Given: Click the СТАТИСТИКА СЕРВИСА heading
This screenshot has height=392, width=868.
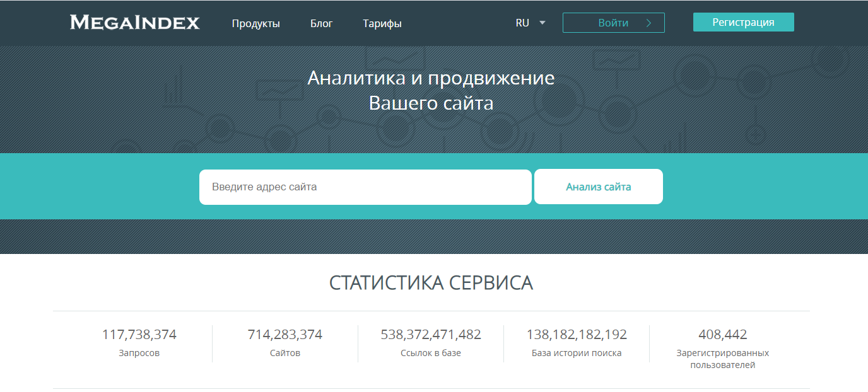Looking at the screenshot, I should coord(431,283).
